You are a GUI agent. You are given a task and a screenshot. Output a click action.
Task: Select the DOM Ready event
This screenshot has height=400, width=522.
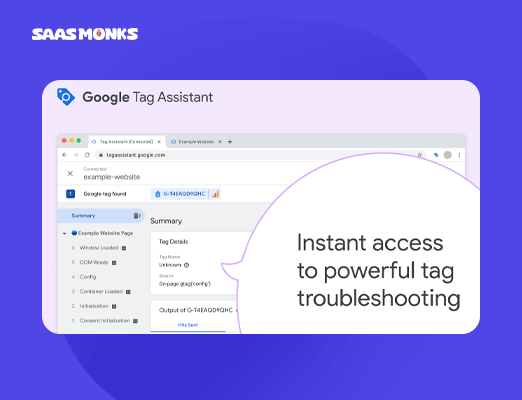[x=94, y=262]
